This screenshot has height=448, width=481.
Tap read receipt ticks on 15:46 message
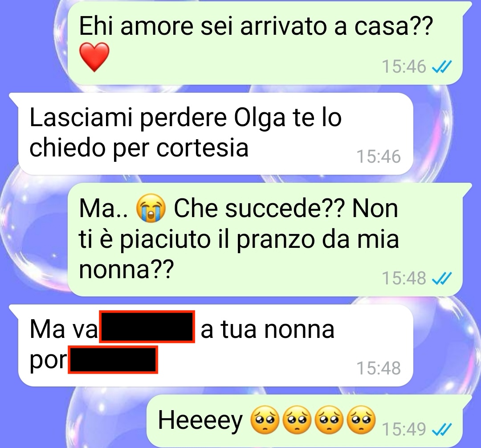coord(442,66)
